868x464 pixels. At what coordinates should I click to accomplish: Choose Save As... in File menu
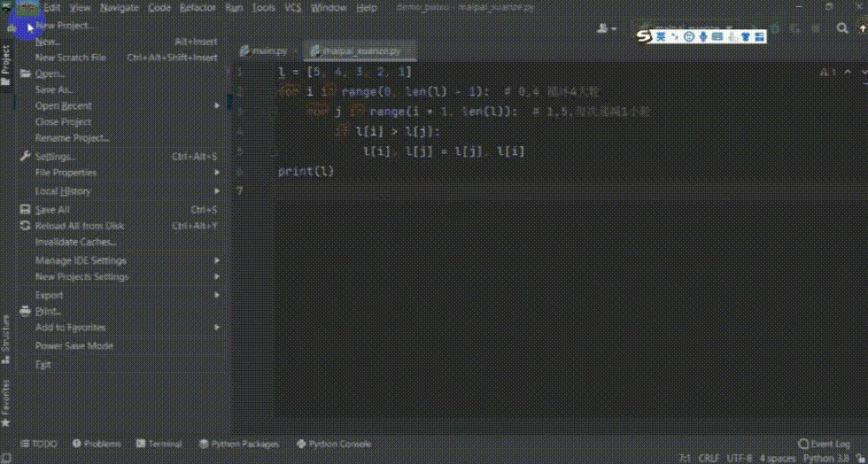click(x=54, y=89)
